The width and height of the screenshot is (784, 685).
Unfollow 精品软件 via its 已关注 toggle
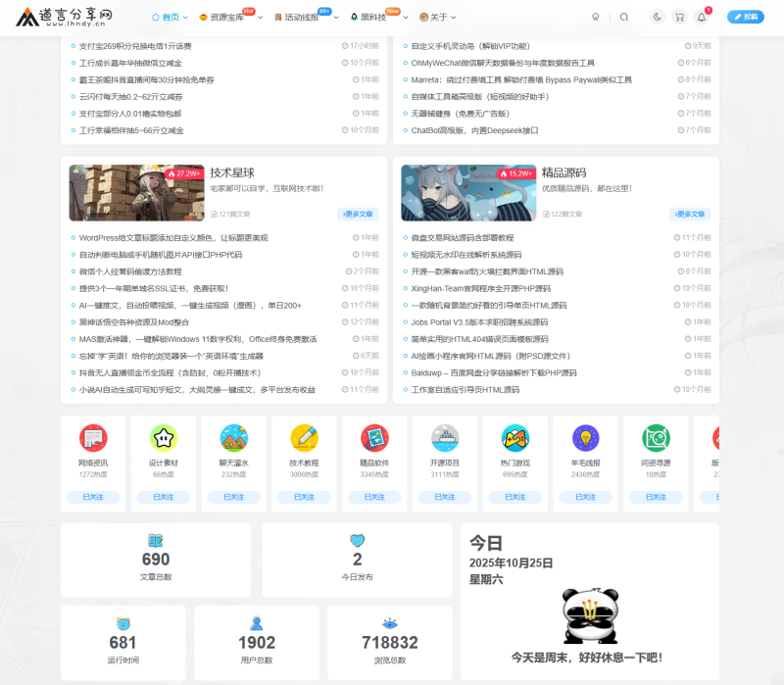click(x=375, y=497)
